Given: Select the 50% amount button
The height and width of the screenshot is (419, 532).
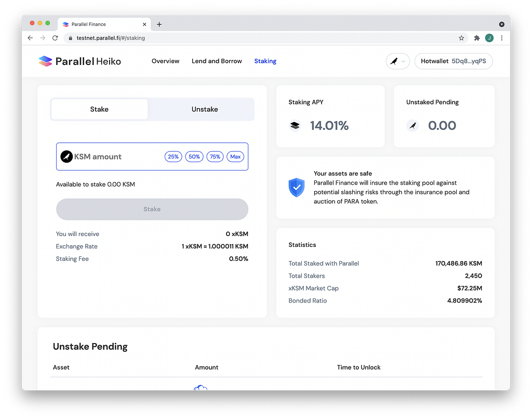Looking at the screenshot, I should pos(194,156).
